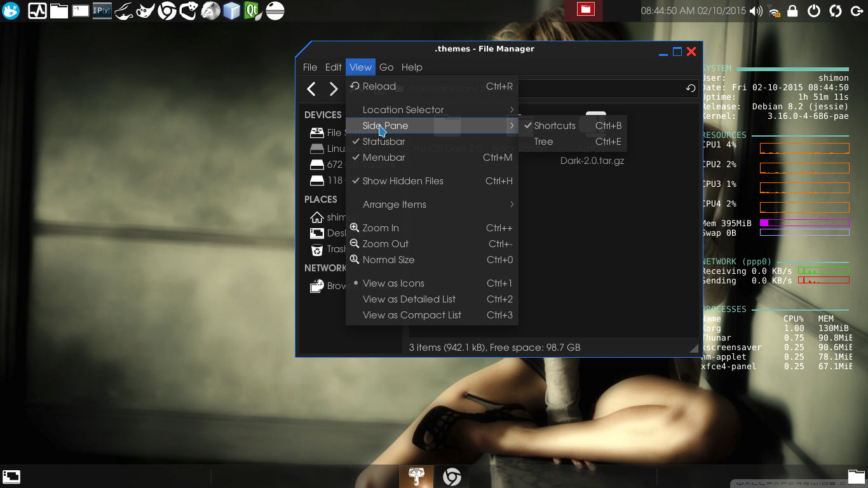Toggle Show Hidden Files option
868x488 pixels.
(x=432, y=181)
